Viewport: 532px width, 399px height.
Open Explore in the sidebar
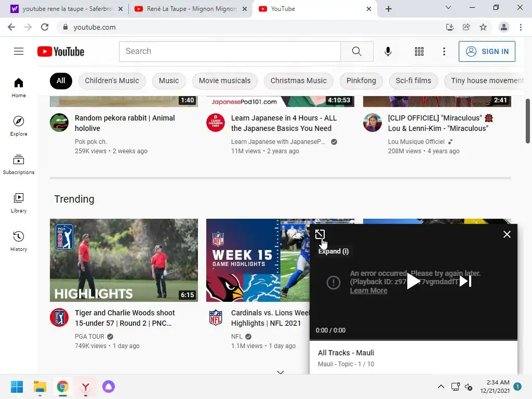(19, 126)
